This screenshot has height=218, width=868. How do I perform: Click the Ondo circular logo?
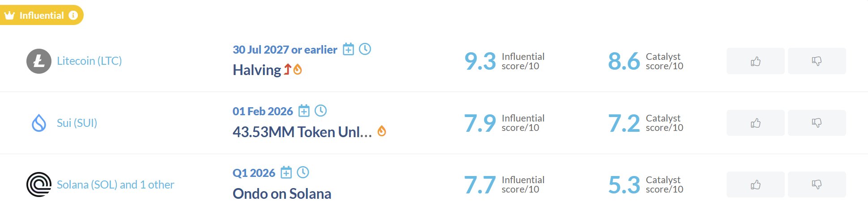(x=39, y=184)
